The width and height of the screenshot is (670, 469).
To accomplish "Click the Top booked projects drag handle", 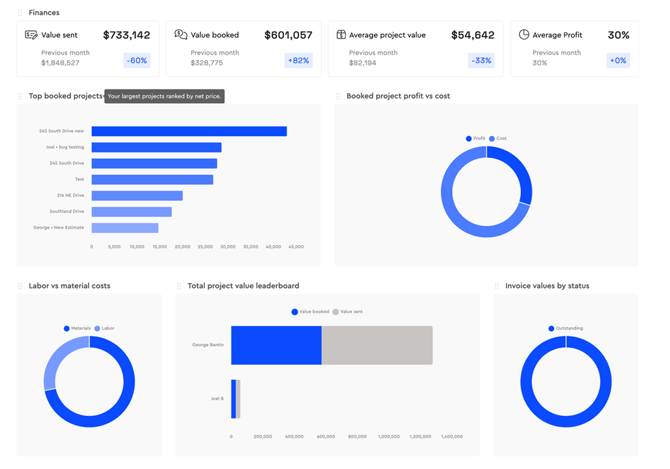I will click(x=21, y=96).
